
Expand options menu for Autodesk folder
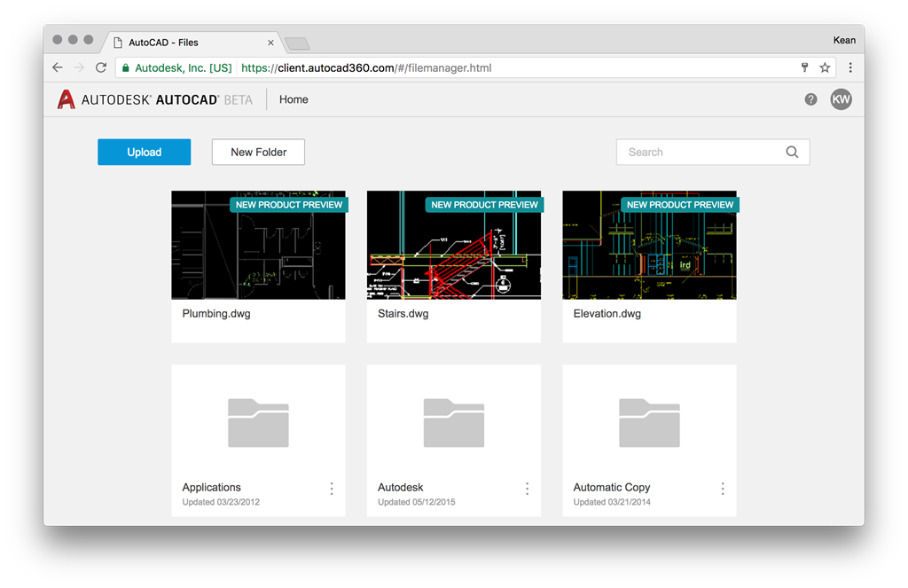527,489
